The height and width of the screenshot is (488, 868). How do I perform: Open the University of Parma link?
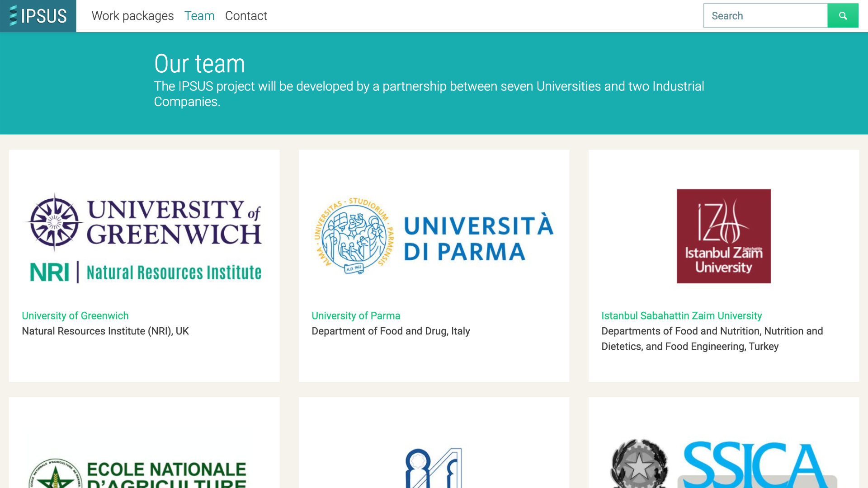356,316
